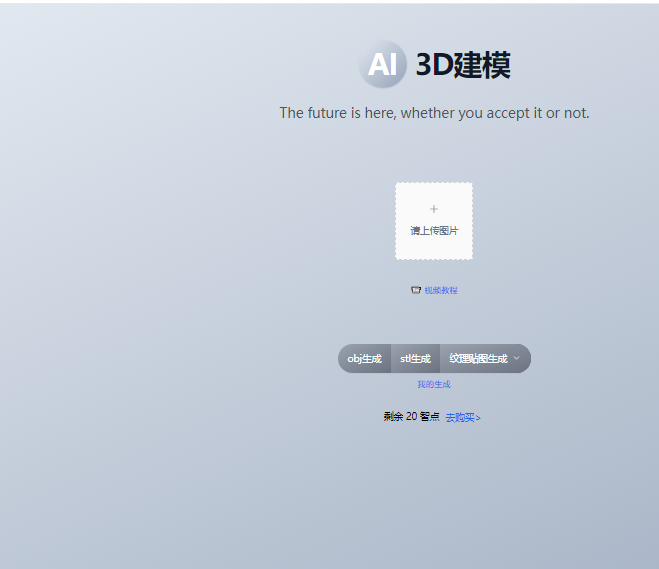The width and height of the screenshot is (659, 569).
Task: Click the round AI logo icon
Action: [x=382, y=64]
